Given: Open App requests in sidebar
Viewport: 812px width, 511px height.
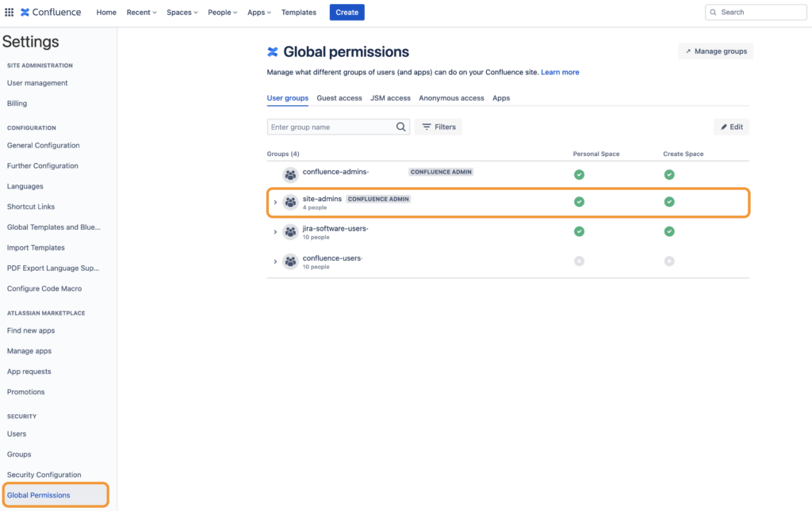Looking at the screenshot, I should [x=29, y=372].
